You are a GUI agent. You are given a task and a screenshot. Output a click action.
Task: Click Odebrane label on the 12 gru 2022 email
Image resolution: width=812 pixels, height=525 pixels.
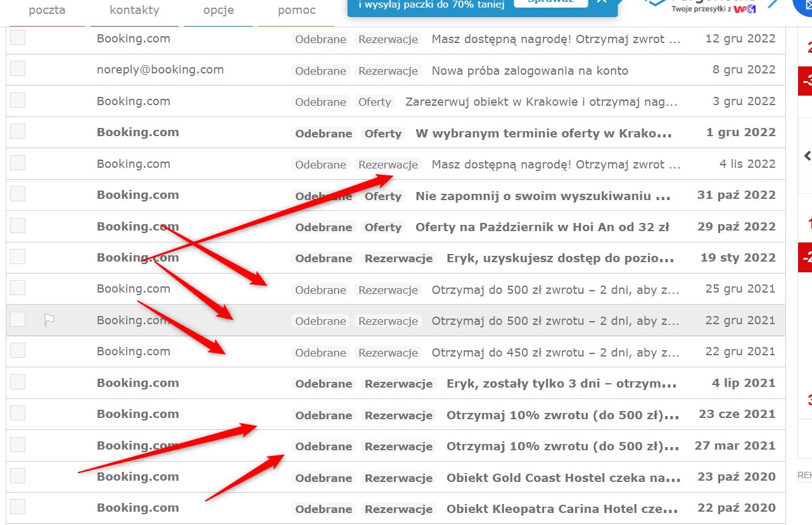click(320, 39)
